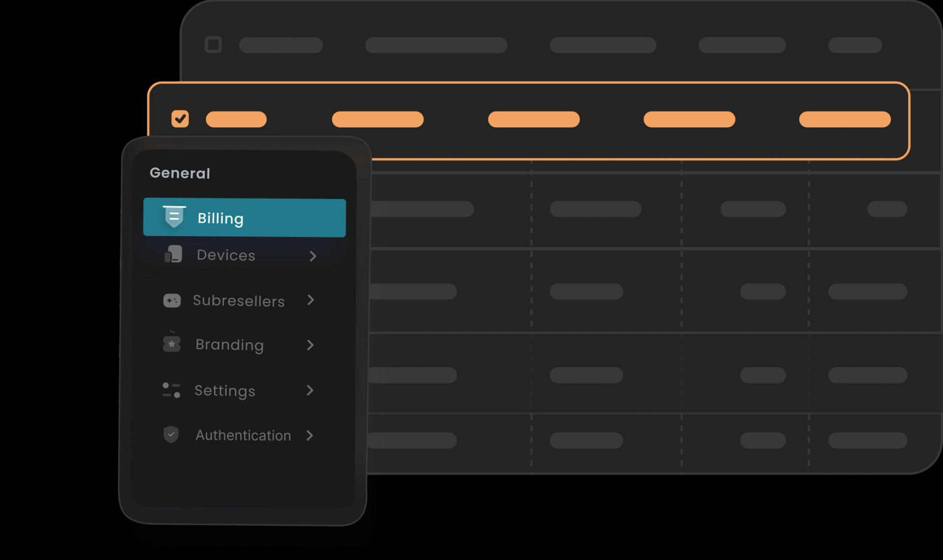
Task: Open the Branding menu entry
Action: 229,345
